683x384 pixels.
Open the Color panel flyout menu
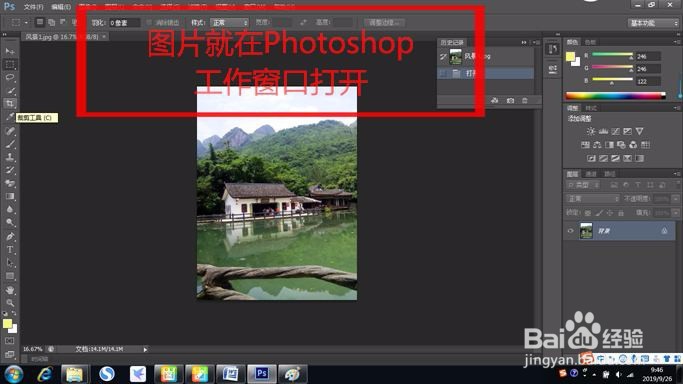pyautogui.click(x=676, y=42)
